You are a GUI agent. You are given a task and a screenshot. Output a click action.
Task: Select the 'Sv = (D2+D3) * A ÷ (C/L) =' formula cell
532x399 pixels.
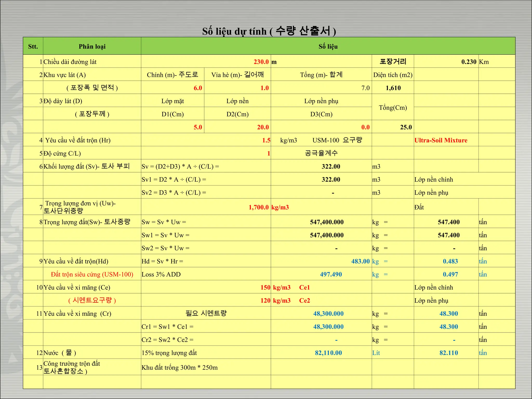180,167
